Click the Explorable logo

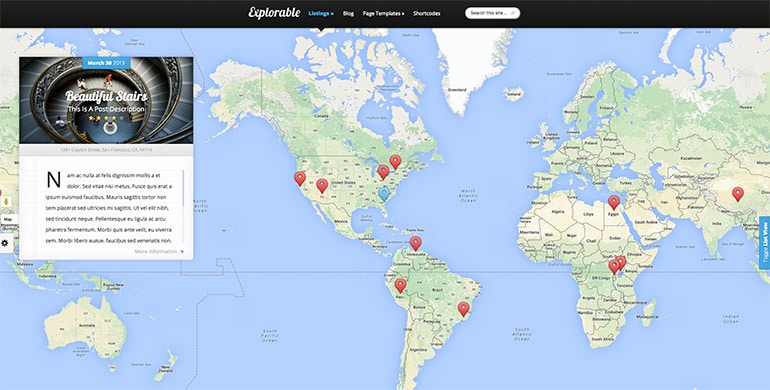click(274, 13)
